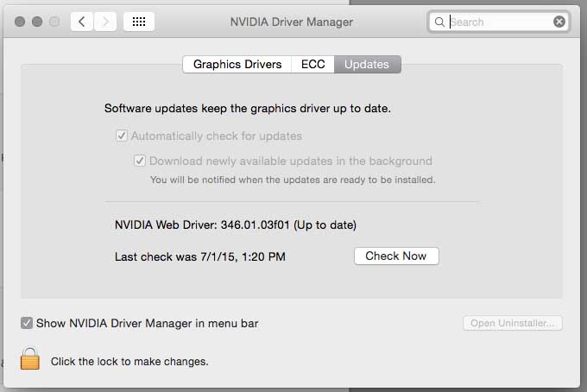Go back to the previous preference pane
The height and width of the screenshot is (392, 587).
[x=82, y=22]
